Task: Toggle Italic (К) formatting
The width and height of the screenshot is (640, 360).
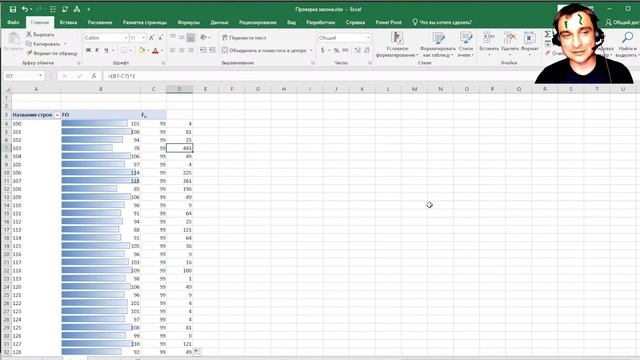Action: [97, 50]
